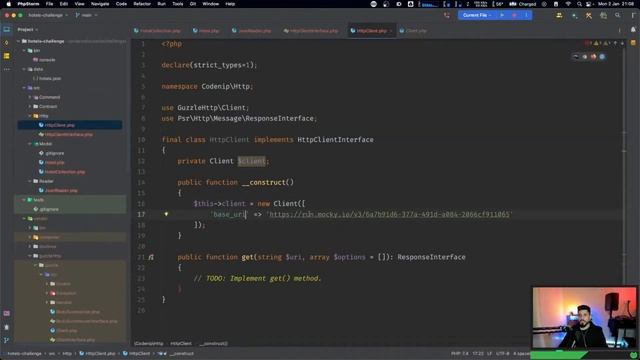
Task: Click the presenter webcam thumbnail
Action: [x=584, y=318]
